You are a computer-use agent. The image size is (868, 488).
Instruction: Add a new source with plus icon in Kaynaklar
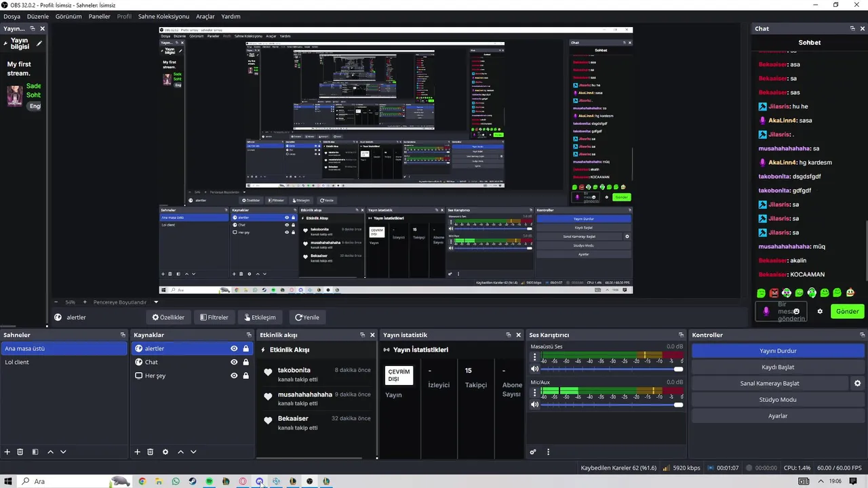(137, 452)
